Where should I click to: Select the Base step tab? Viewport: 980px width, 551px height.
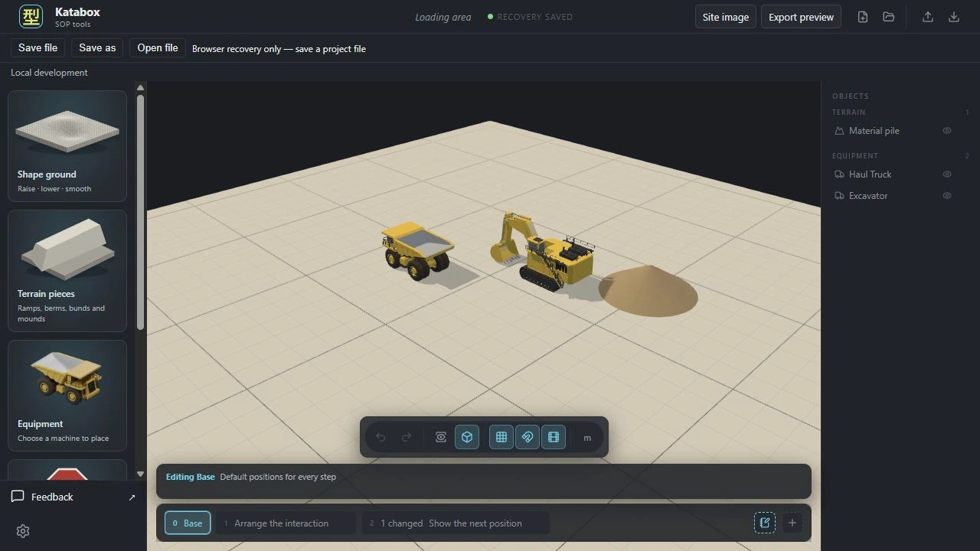188,523
